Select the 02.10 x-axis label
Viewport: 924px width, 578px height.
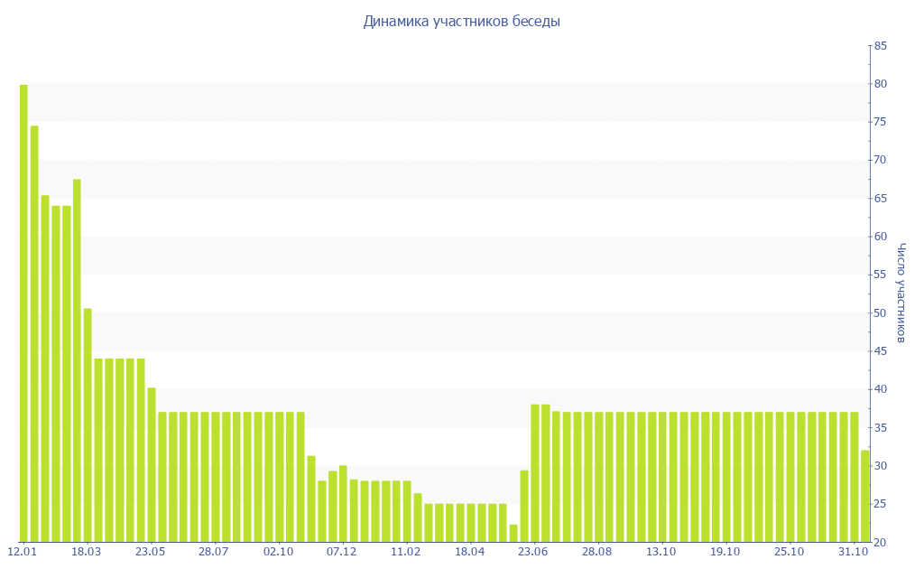[x=278, y=551]
